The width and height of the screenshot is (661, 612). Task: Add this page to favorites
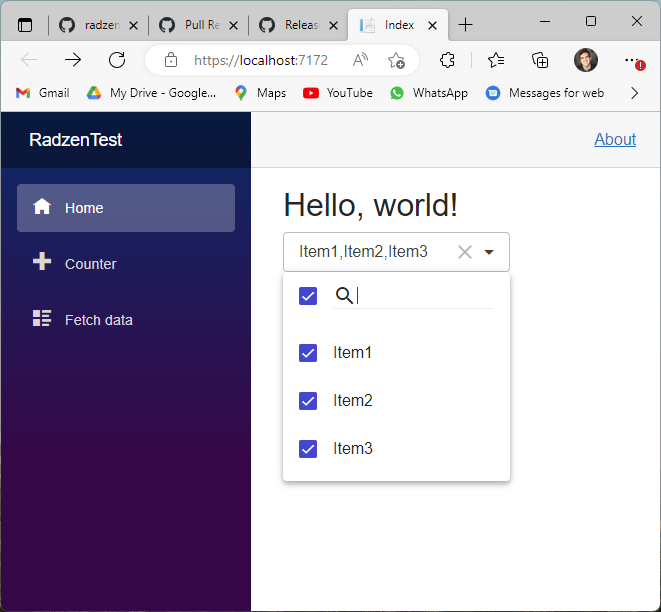point(396,60)
